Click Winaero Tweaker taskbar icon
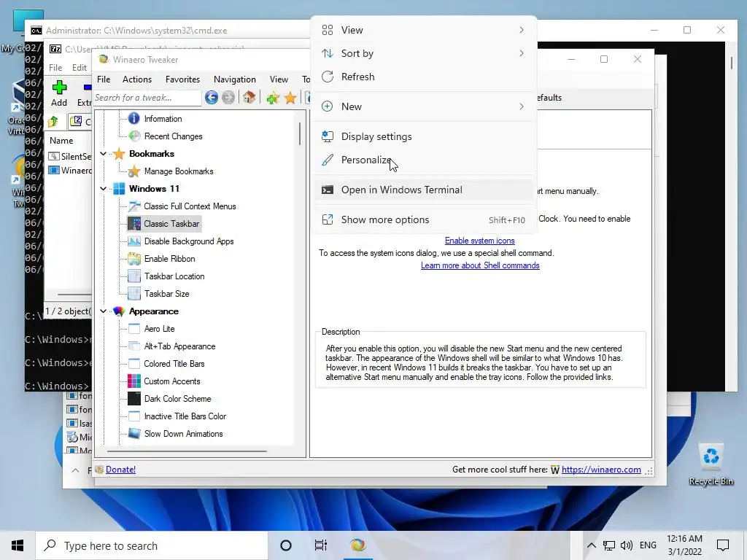Viewport: 747px width, 560px height. (x=357, y=545)
